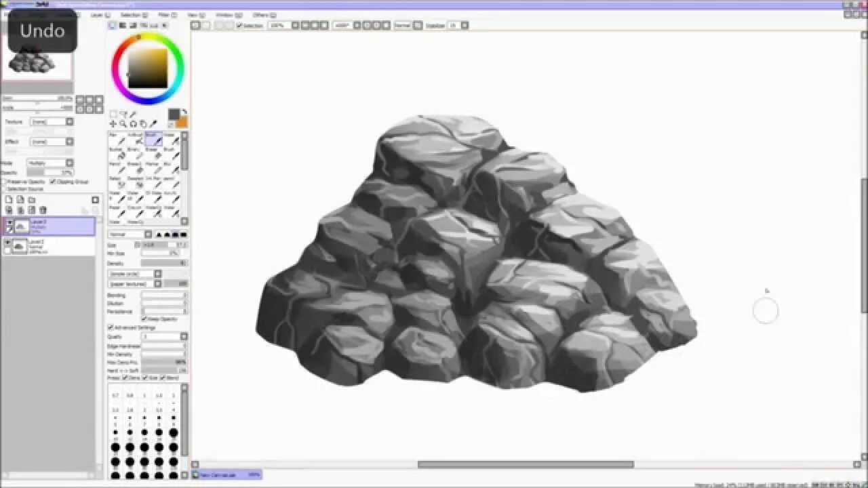Screen dimensions: 868x488
Task: Collapse the Advanced Settings checkbox
Action: tap(111, 327)
